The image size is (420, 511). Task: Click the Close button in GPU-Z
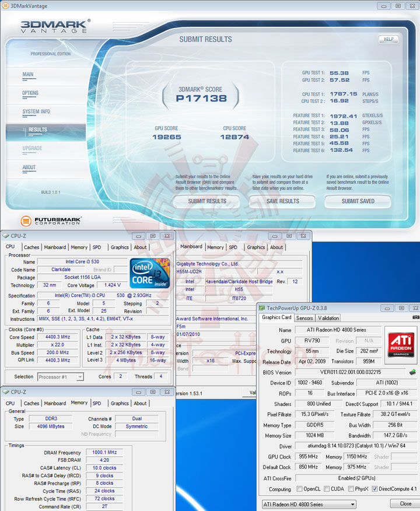pyautogui.click(x=405, y=504)
